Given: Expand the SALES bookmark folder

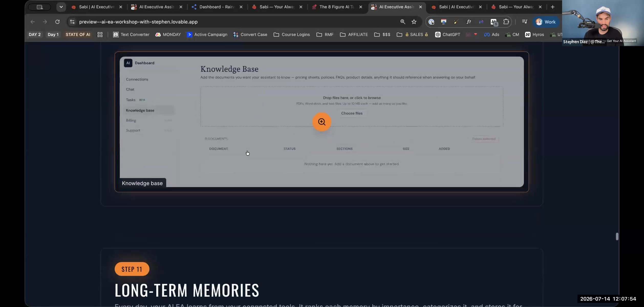Looking at the screenshot, I should point(413,35).
